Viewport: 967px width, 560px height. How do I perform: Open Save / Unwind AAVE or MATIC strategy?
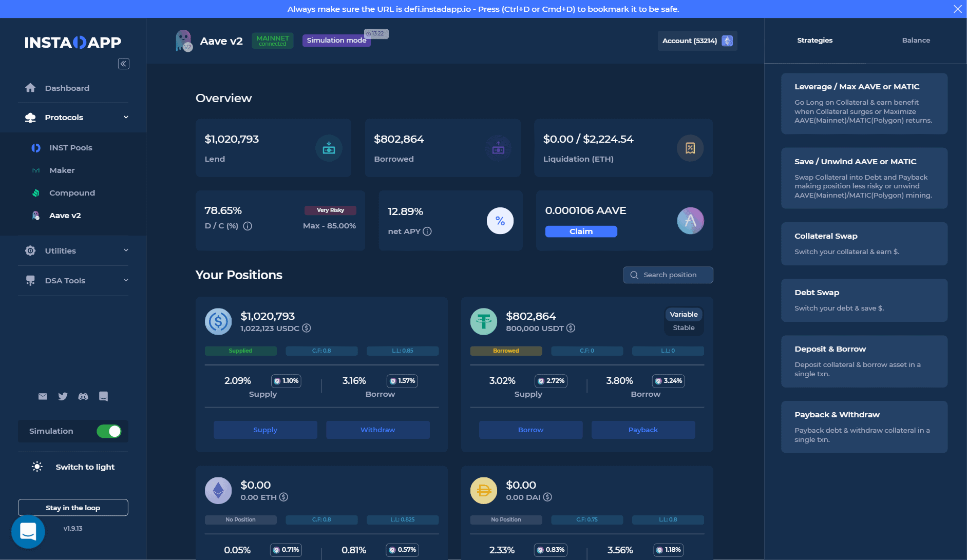point(864,178)
